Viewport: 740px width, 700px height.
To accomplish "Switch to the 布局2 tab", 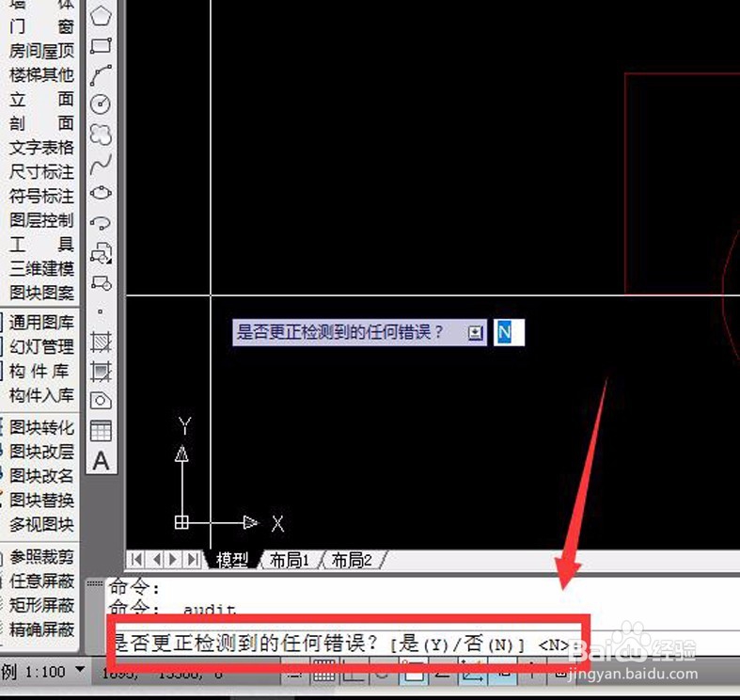I will (x=352, y=560).
